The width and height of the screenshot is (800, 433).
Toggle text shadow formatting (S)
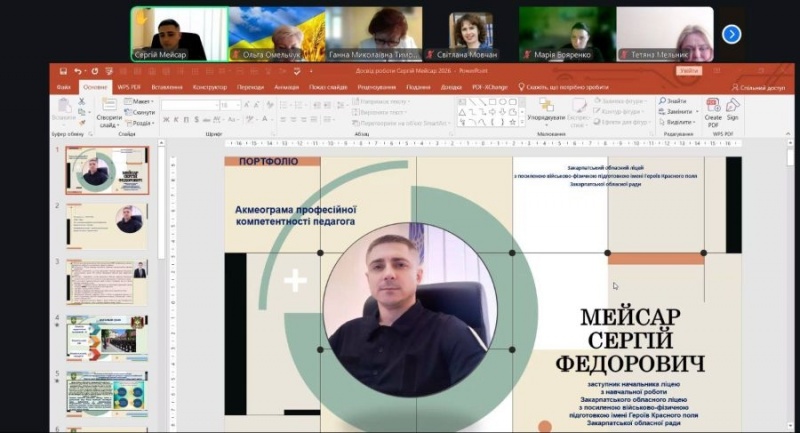195,119
